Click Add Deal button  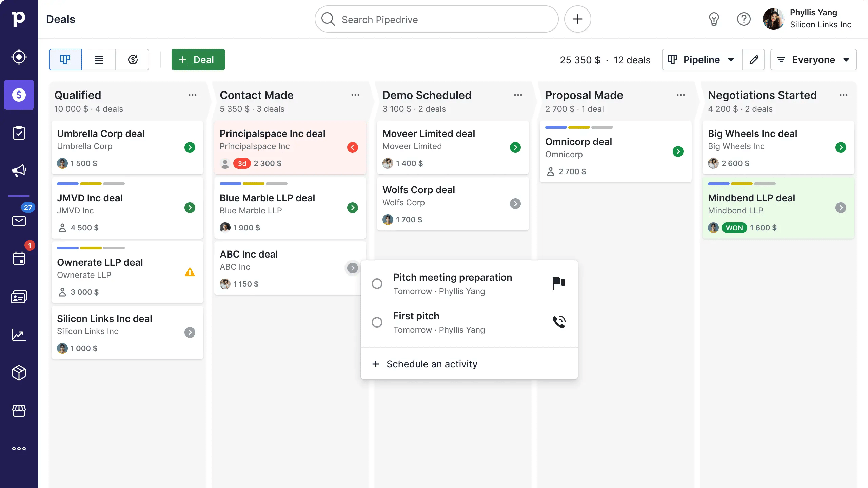pyautogui.click(x=198, y=59)
